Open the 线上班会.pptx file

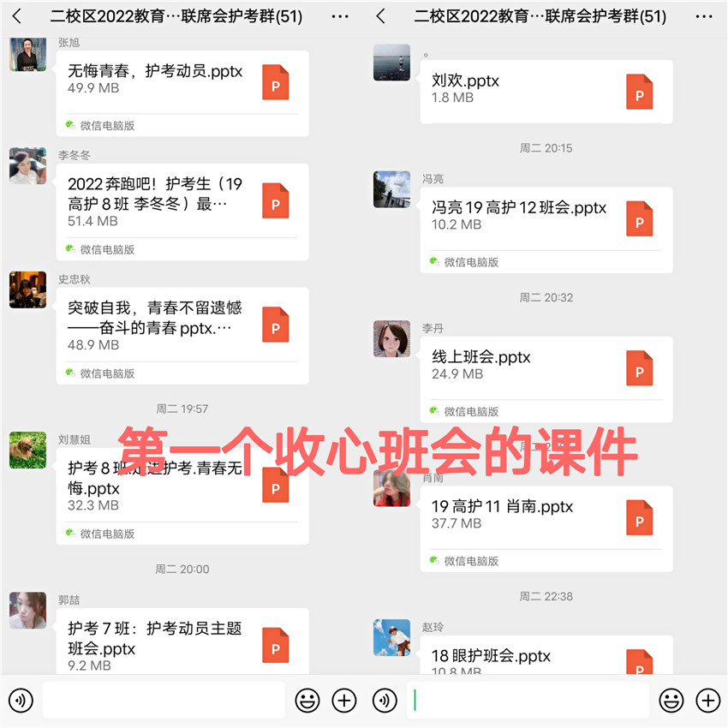point(546,379)
